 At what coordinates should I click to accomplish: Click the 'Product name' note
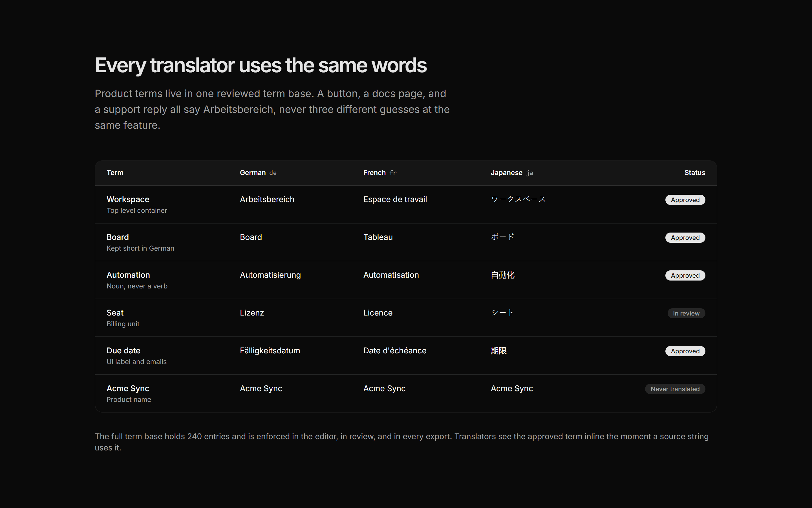(x=129, y=399)
